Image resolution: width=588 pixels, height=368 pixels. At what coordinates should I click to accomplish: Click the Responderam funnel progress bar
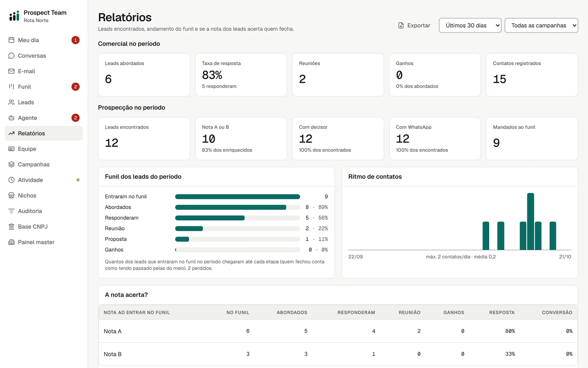pos(237,218)
